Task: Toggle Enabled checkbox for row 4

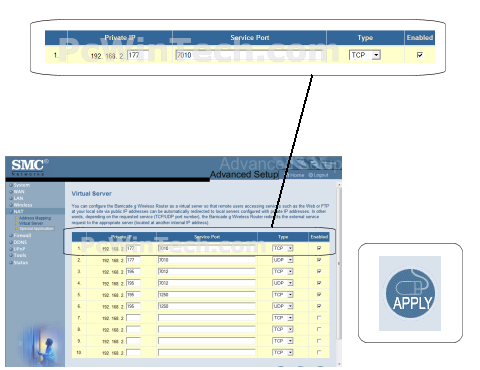Action: point(319,283)
